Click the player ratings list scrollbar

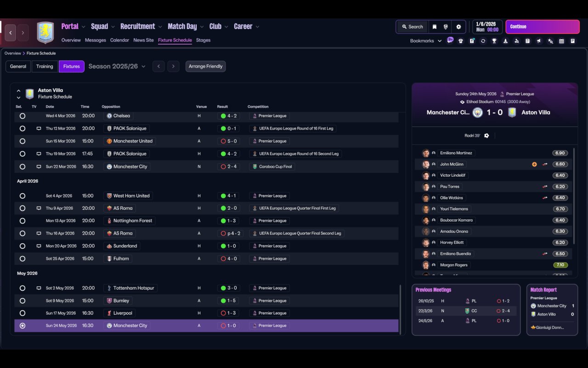click(574, 196)
